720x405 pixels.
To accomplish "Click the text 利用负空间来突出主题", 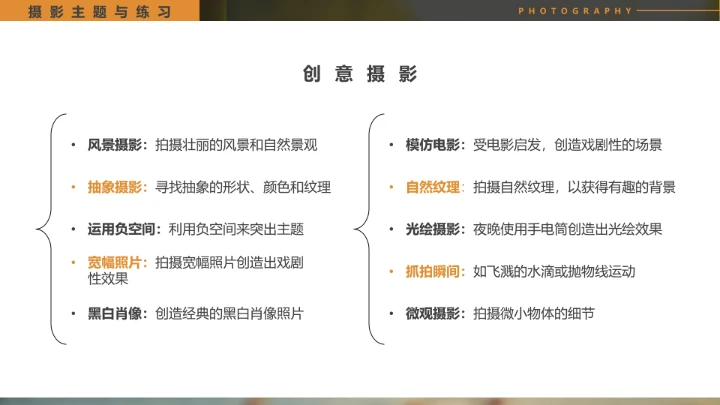I will 236,229.
